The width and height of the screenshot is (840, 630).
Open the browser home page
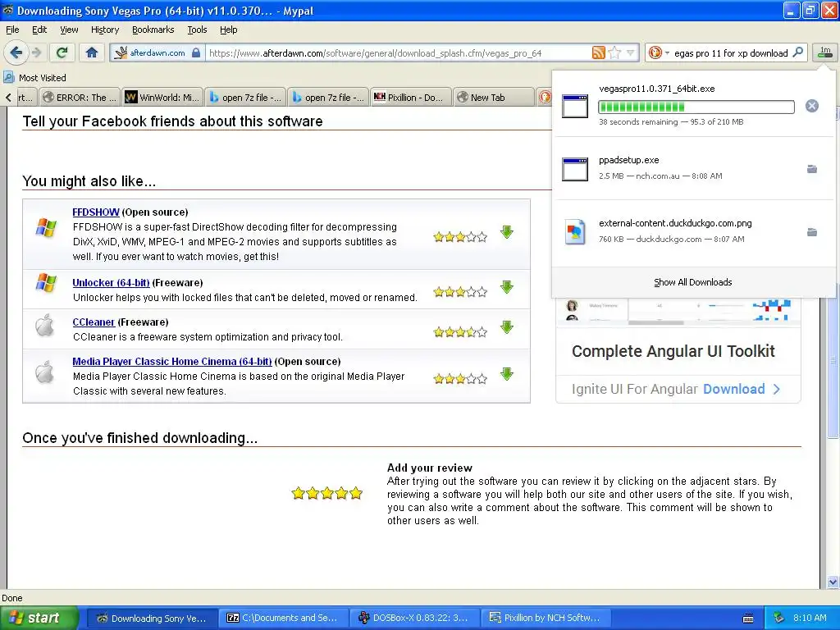(92, 52)
